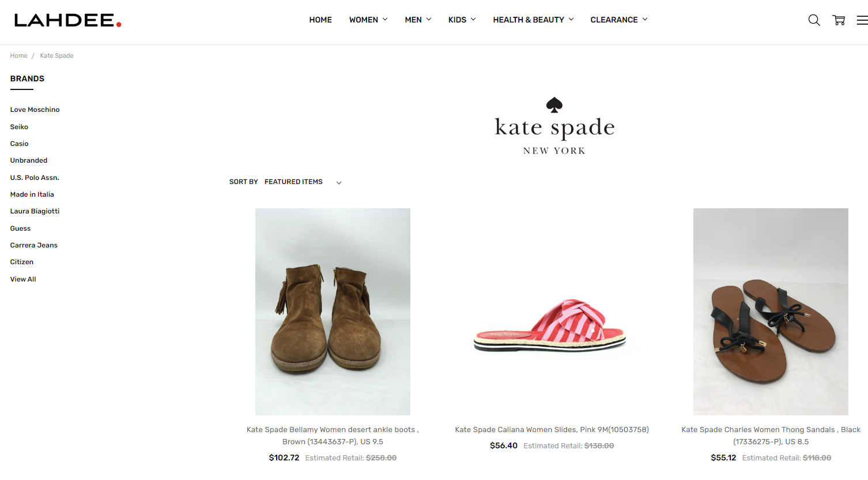Viewport: 868px width, 480px height.
Task: Open Sort By Featured Items dropdown
Action: tap(303, 182)
